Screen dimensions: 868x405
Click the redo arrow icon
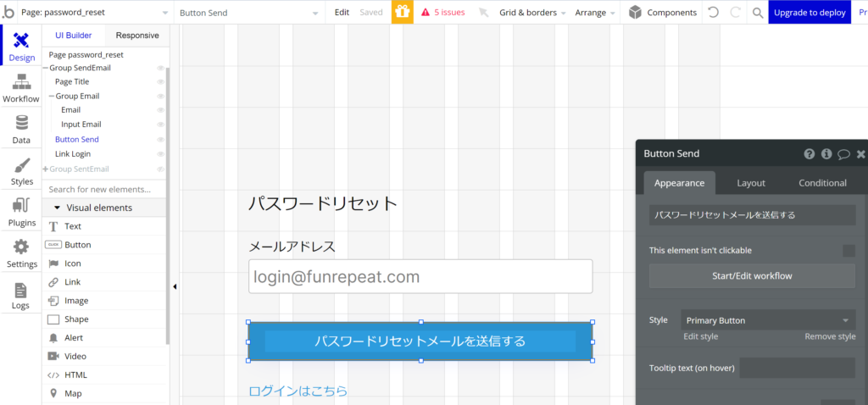[736, 12]
